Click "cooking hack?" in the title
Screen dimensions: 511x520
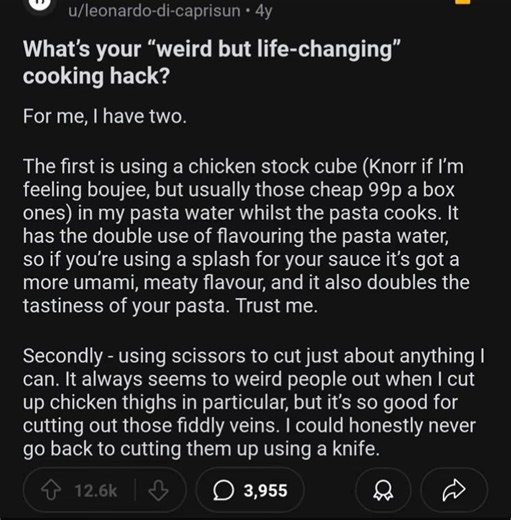pos(96,76)
